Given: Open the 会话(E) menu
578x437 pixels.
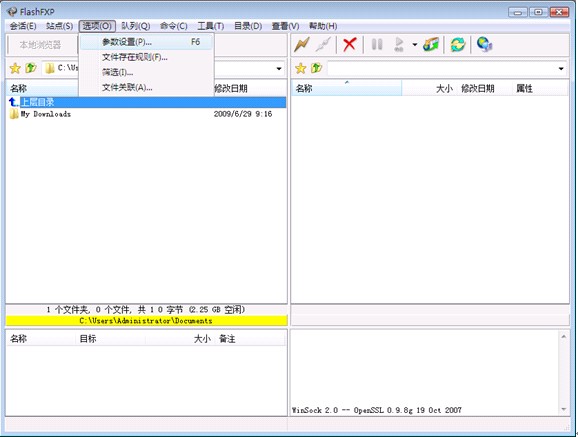Looking at the screenshot, I should click(23, 26).
